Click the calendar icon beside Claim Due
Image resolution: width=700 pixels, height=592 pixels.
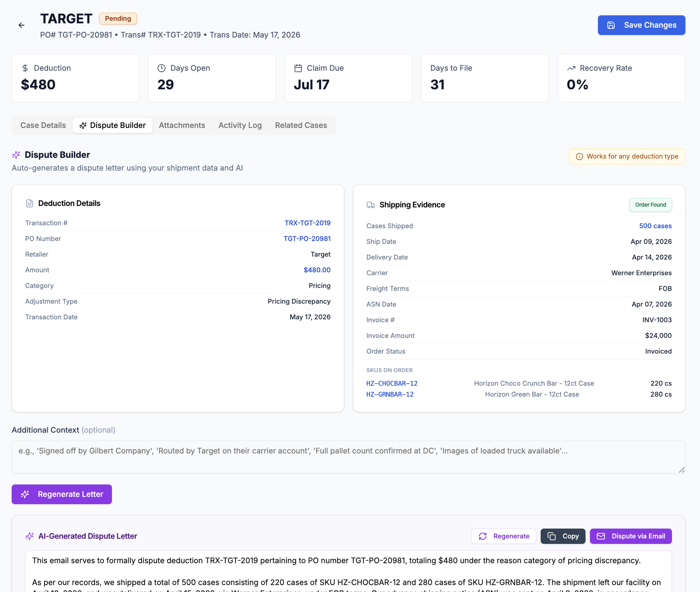[298, 68]
